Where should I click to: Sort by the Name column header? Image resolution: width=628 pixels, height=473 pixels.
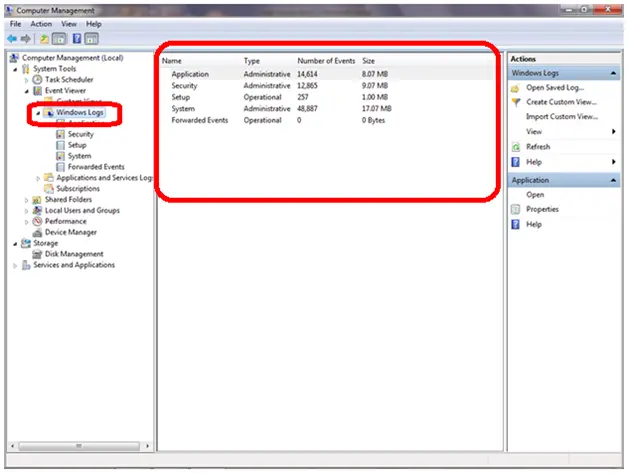(172, 61)
